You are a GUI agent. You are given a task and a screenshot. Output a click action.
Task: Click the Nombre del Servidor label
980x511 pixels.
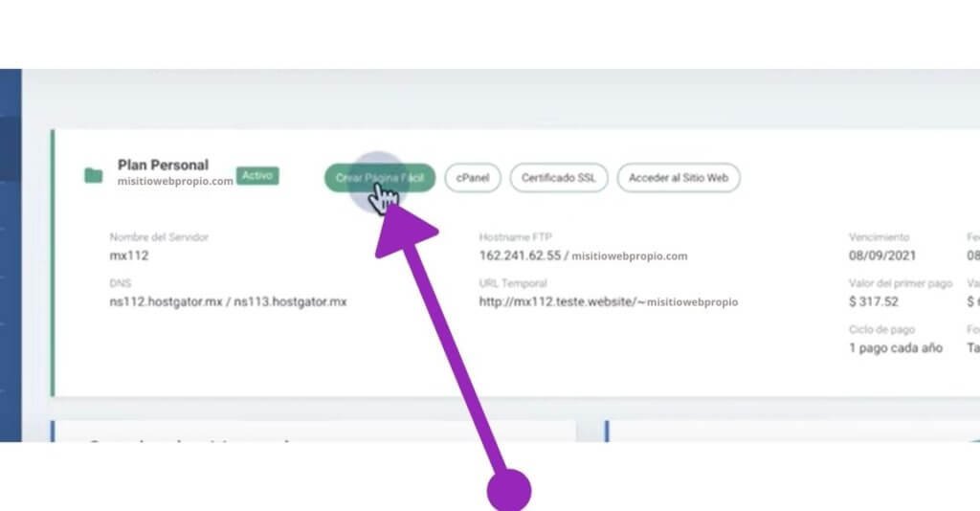point(159,237)
